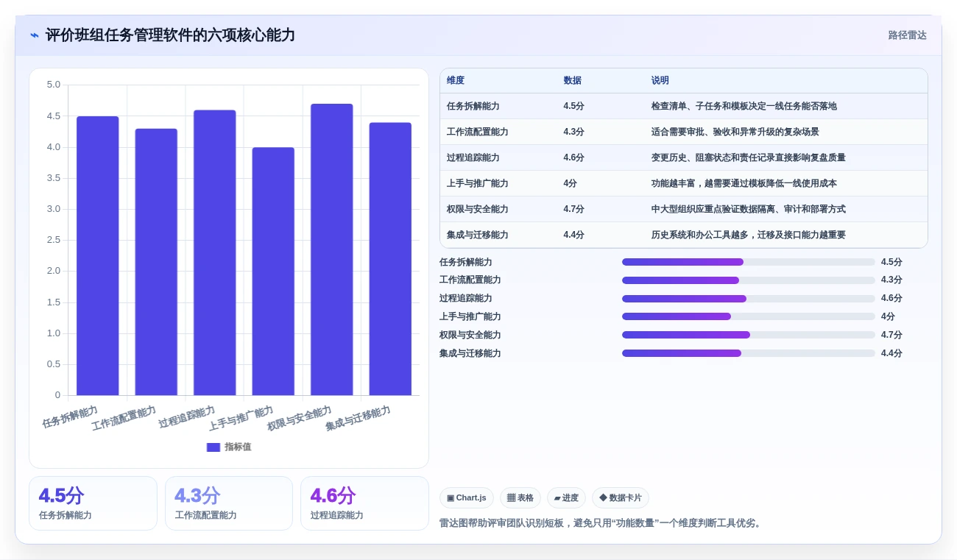
Task: Click description 变更历史、阻塞状态和责任记录直接影响复盘质量
Action: (748, 157)
